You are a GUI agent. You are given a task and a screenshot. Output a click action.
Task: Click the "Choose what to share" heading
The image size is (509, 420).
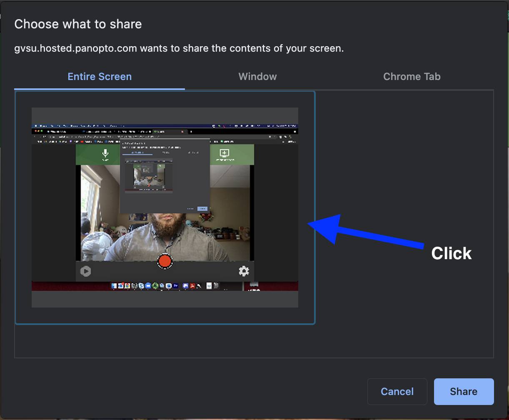pyautogui.click(x=78, y=24)
